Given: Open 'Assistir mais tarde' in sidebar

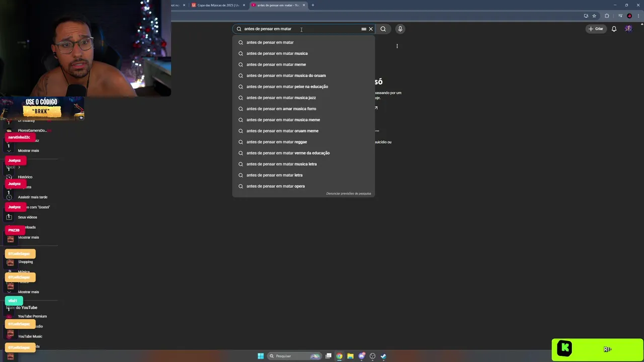Looking at the screenshot, I should point(33,197).
